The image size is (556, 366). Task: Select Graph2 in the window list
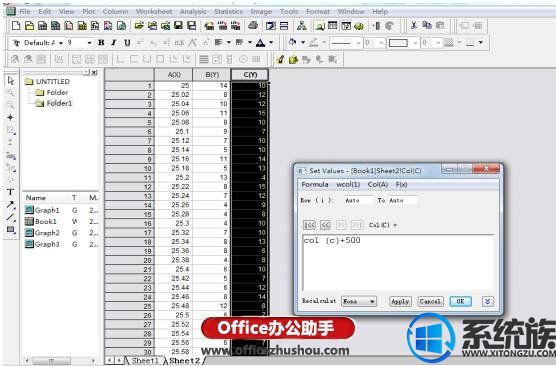(x=42, y=233)
